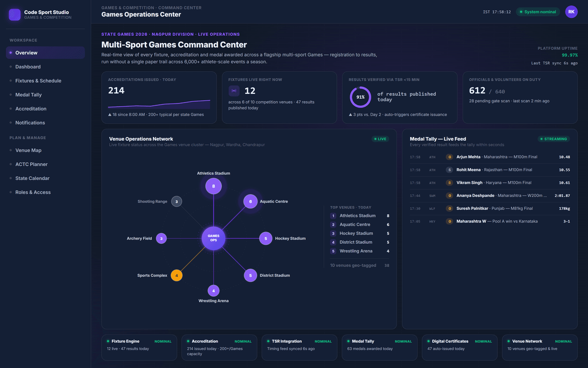Image resolution: width=588 pixels, height=368 pixels.
Task: Navigate to Accreditation section
Action: pyautogui.click(x=45, y=109)
